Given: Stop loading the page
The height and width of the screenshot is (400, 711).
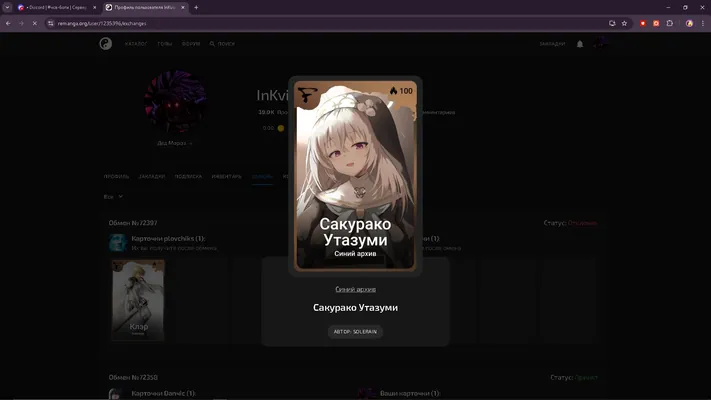Looking at the screenshot, I should [34, 23].
